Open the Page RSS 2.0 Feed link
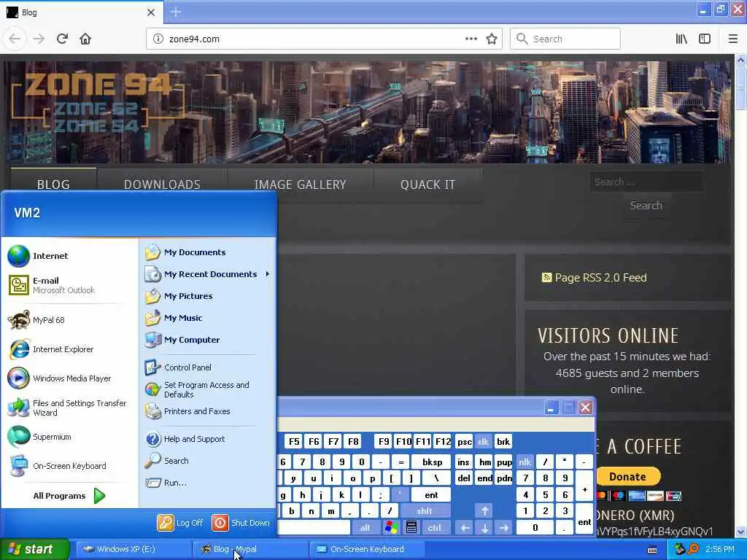The width and height of the screenshot is (747, 560). (601, 278)
